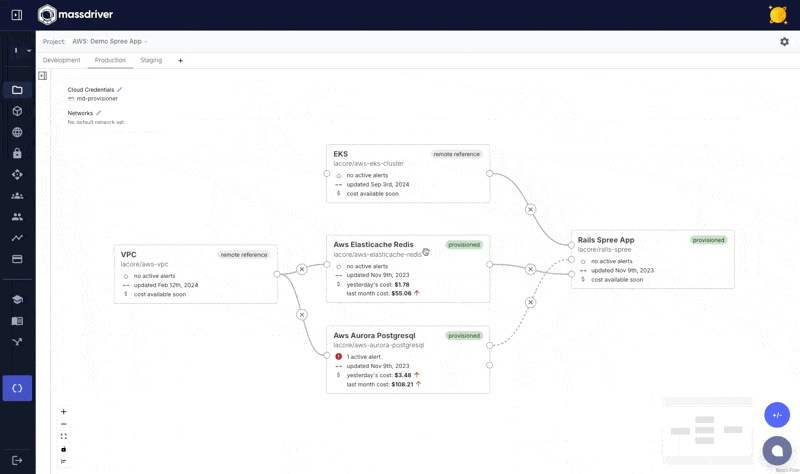Switch to the Development tab

pos(62,60)
